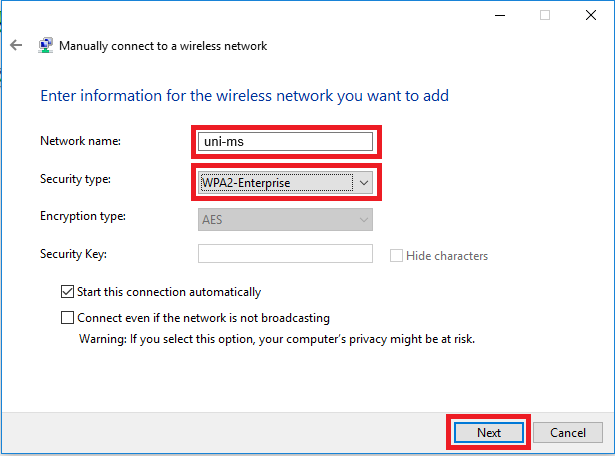615x456 pixels.
Task: Close the wireless network dialog window
Action: pyautogui.click(x=592, y=15)
